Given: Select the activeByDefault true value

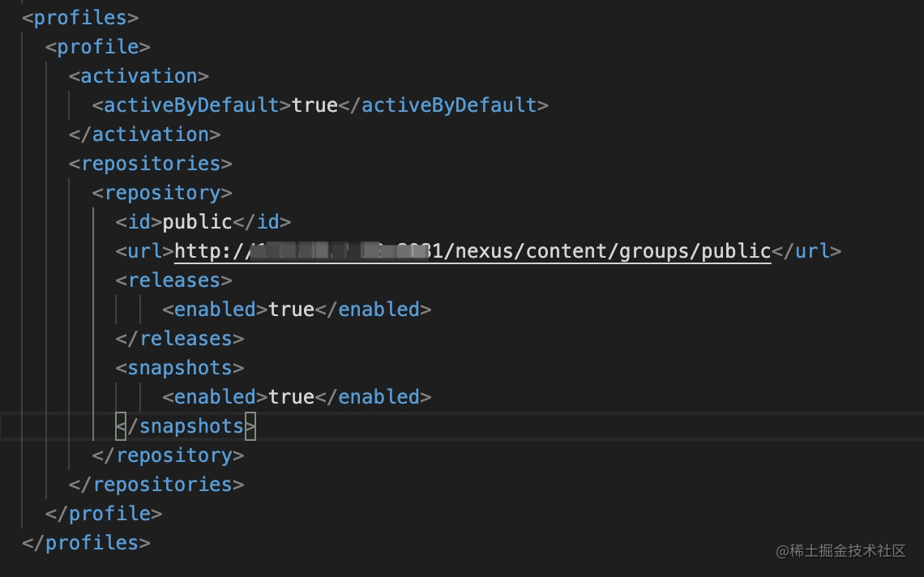Looking at the screenshot, I should [x=314, y=105].
